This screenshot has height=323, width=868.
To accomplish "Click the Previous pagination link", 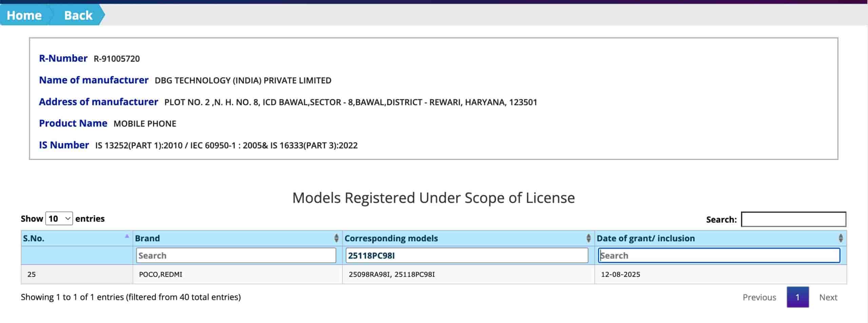I will 759,297.
